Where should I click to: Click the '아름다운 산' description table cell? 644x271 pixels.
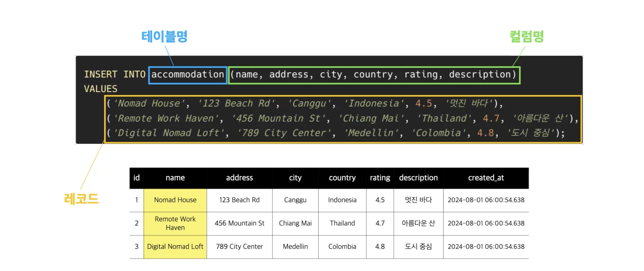[x=419, y=223]
